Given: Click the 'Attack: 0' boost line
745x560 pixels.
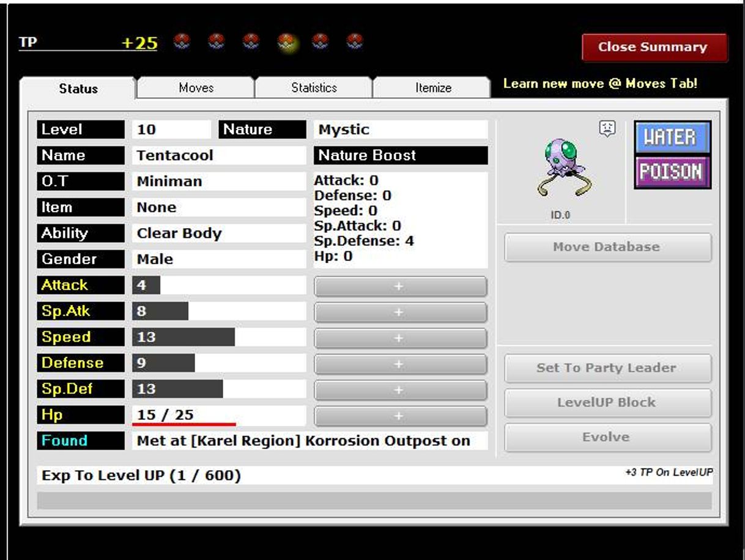Looking at the screenshot, I should tap(346, 180).
